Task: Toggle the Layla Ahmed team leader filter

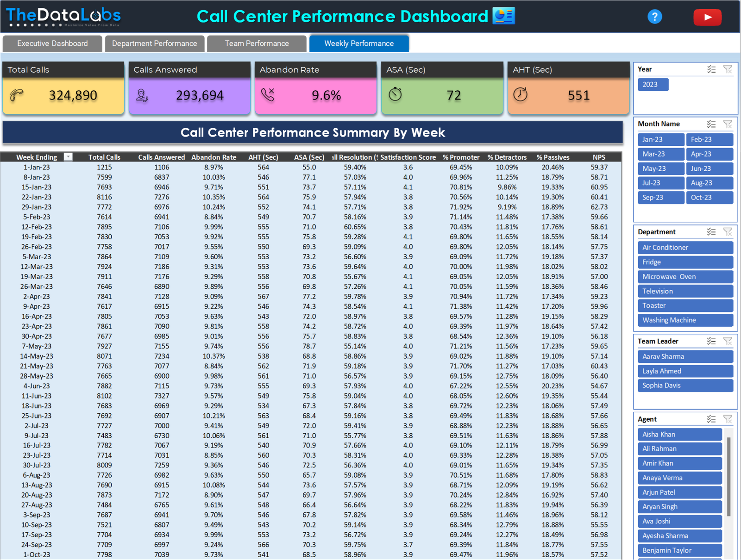Action: [685, 371]
